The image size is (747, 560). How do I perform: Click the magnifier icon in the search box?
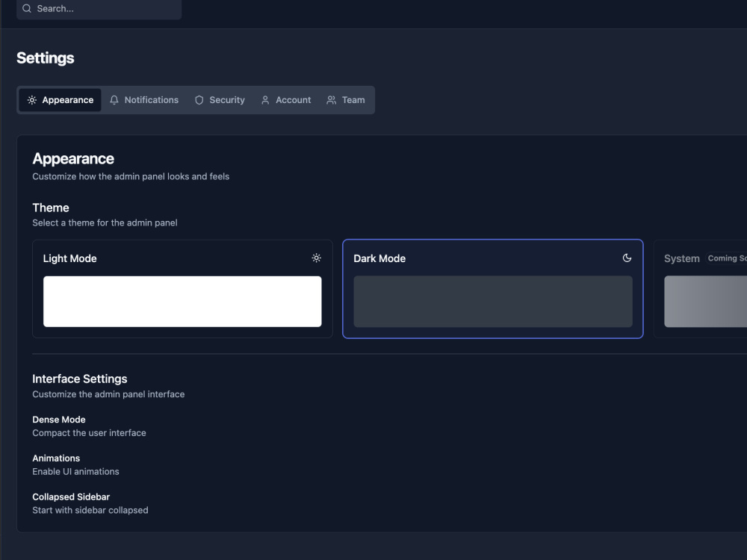coord(27,8)
